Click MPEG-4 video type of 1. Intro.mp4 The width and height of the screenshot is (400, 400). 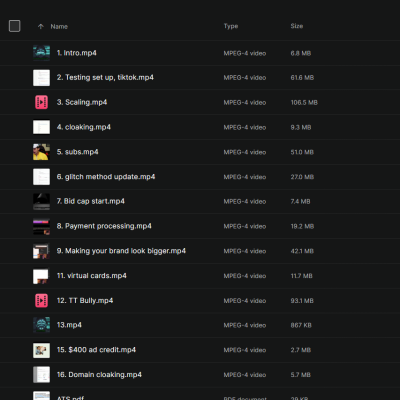(245, 53)
